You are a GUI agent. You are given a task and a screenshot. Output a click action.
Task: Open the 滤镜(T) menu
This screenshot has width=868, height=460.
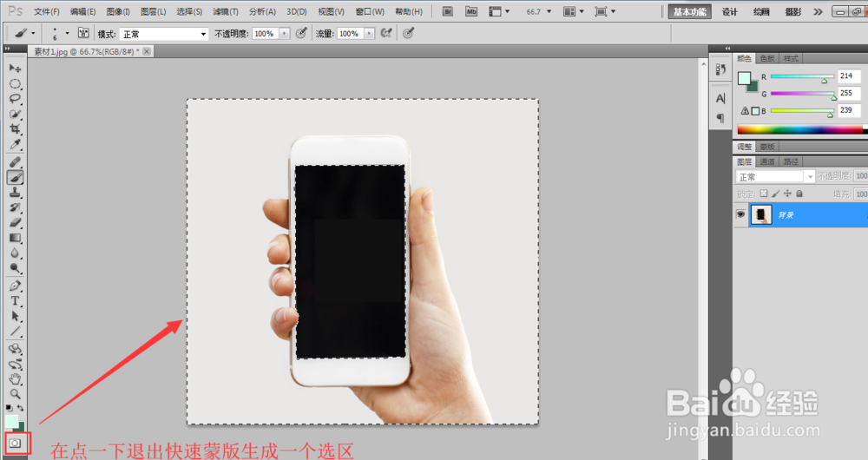[226, 11]
